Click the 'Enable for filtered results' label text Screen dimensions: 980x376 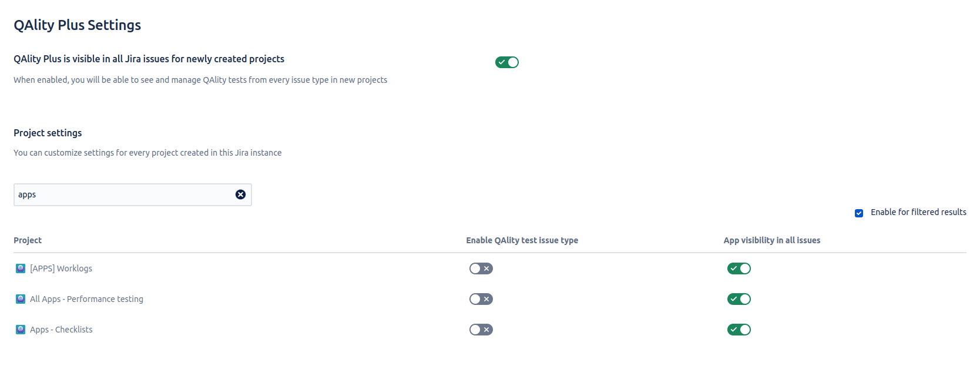pyautogui.click(x=918, y=212)
